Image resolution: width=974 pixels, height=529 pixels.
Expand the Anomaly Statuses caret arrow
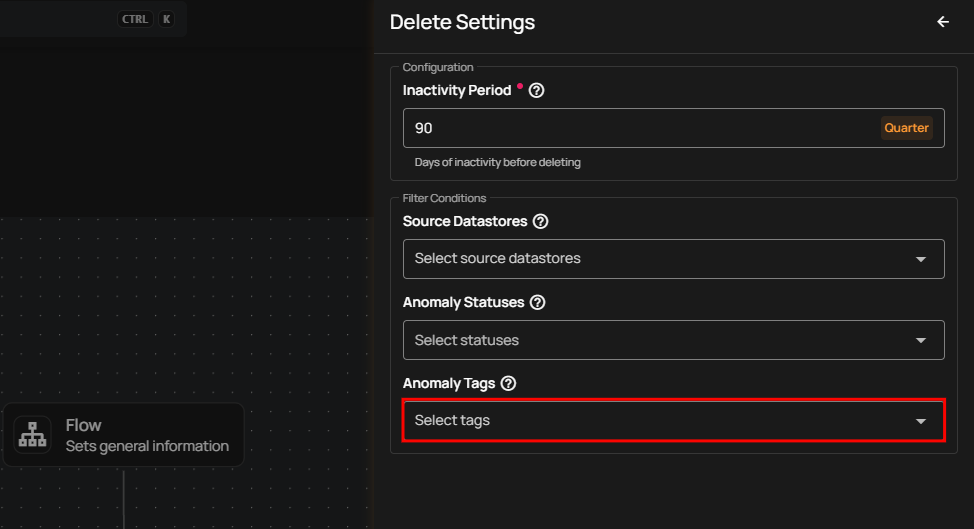[x=921, y=340]
